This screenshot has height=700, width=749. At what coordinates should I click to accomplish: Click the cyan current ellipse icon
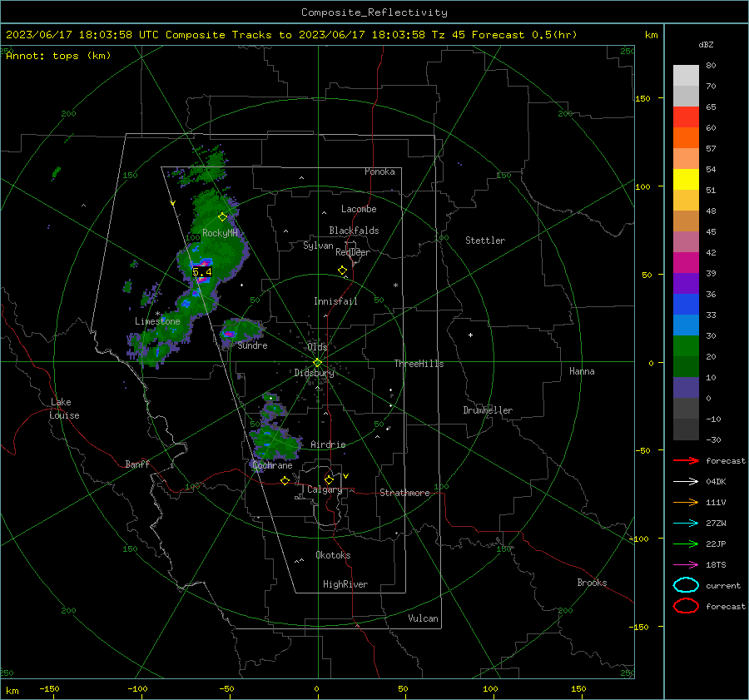[686, 585]
